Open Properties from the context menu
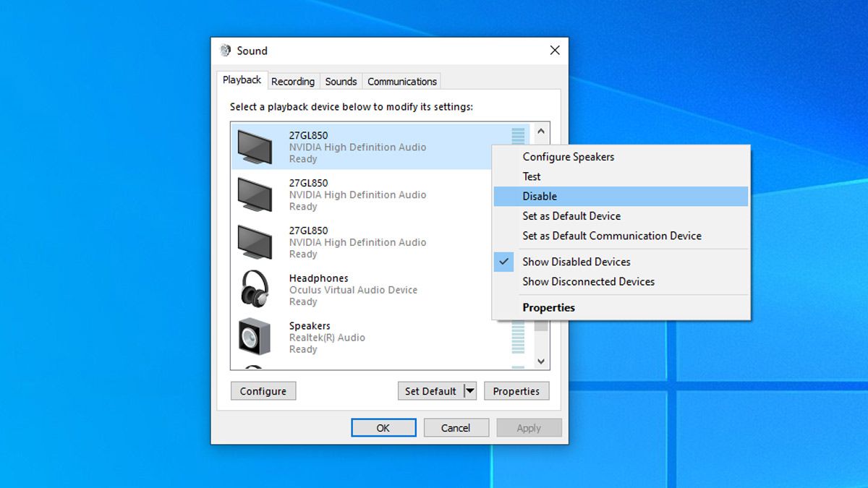The width and height of the screenshot is (868, 488). 621,307
